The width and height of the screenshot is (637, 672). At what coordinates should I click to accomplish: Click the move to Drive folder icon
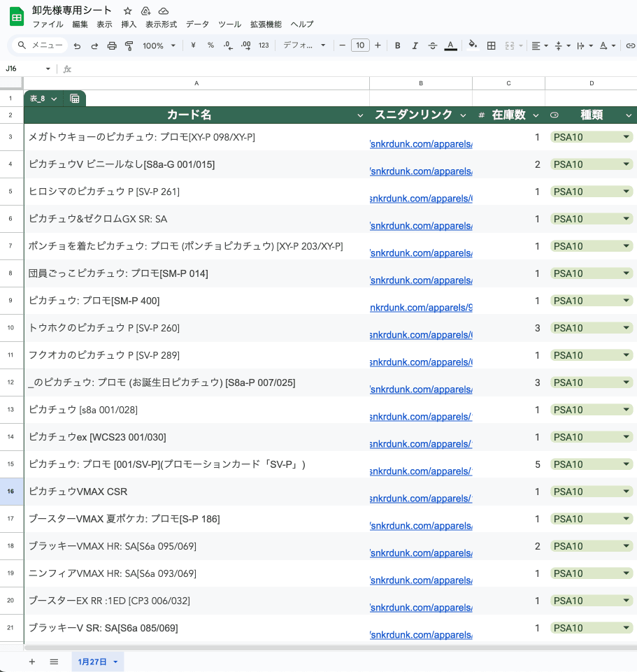click(145, 11)
